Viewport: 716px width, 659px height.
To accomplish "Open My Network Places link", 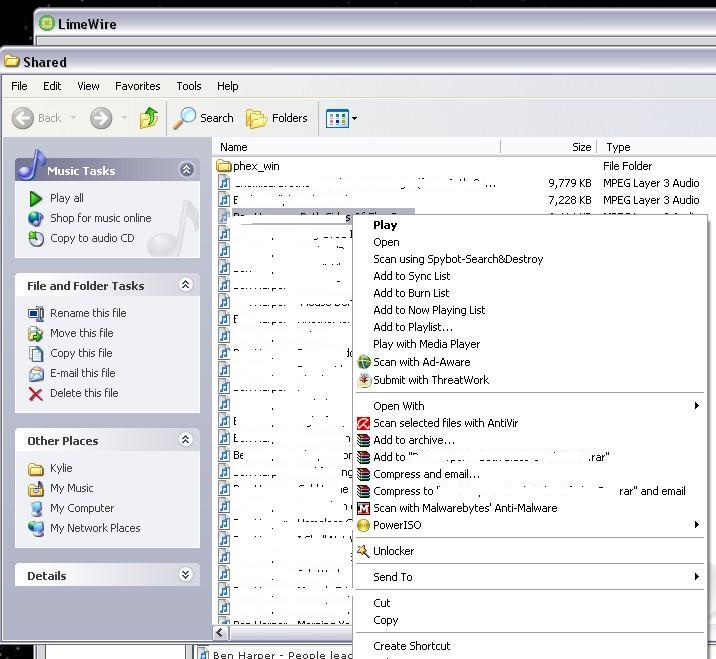I will pyautogui.click(x=95, y=528).
